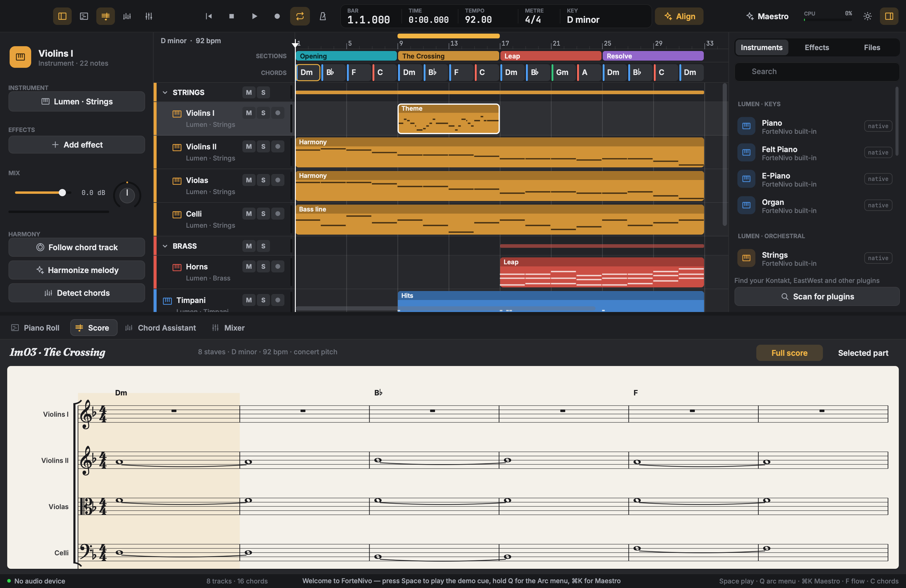Click the Stop transport button
The height and width of the screenshot is (588, 906).
[231, 16]
